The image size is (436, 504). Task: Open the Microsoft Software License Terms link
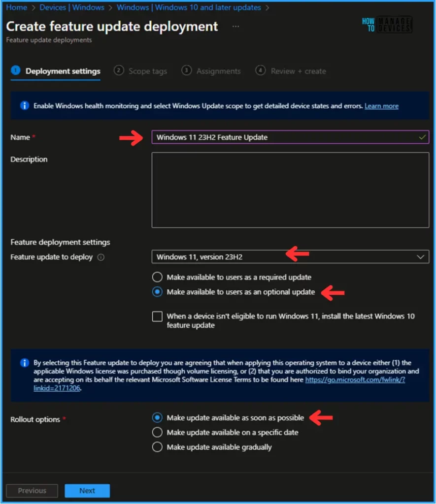pyautogui.click(x=355, y=380)
